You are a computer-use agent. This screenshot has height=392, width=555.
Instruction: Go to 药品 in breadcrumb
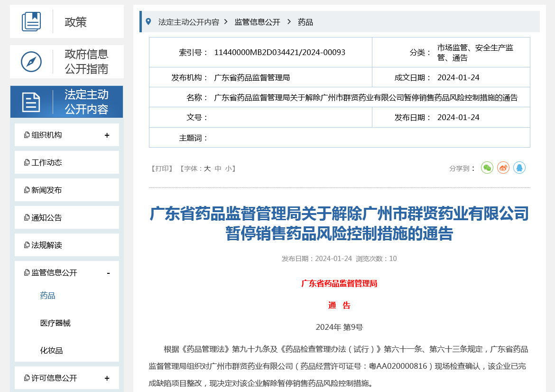point(305,22)
